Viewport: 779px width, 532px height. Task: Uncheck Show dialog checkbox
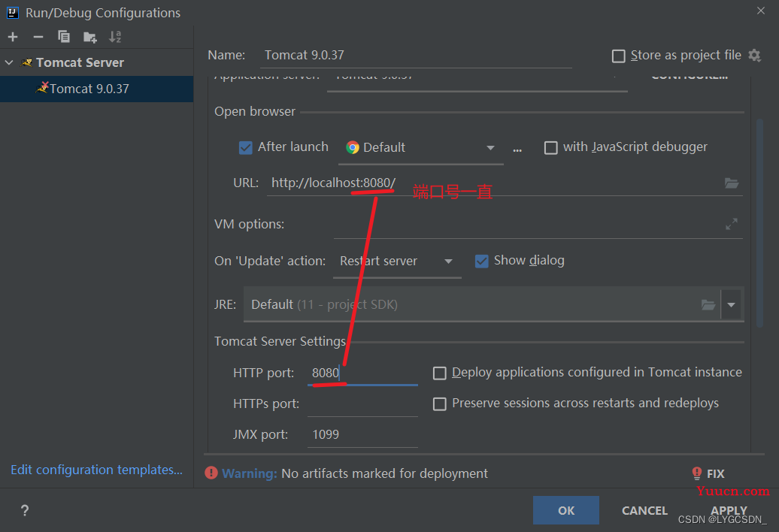481,261
